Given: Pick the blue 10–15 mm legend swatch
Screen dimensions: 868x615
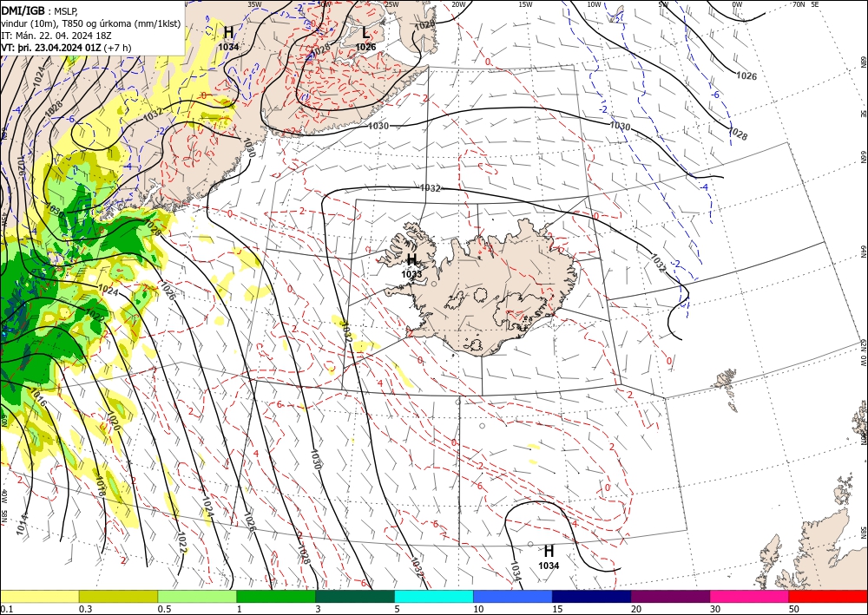Looking at the screenshot, I should (513, 596).
